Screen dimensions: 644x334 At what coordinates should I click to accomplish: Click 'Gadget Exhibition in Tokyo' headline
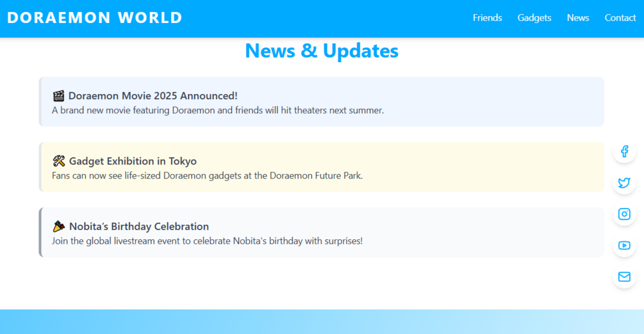click(x=133, y=161)
